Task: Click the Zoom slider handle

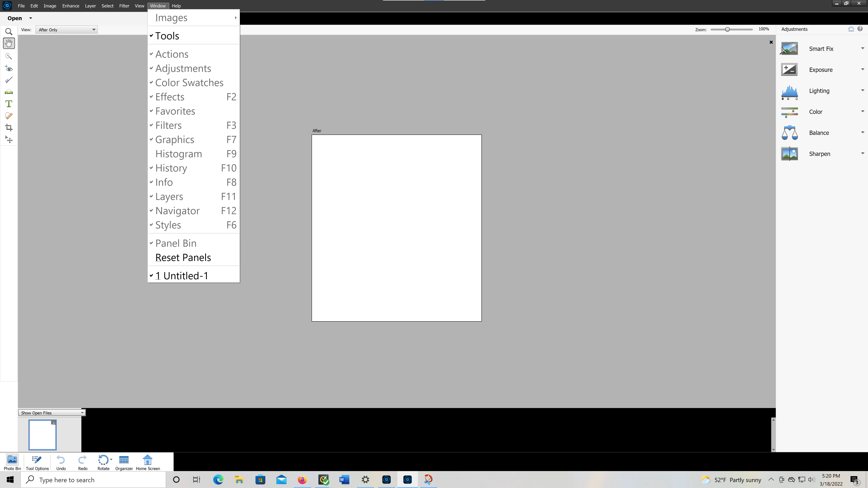Action: 727,29
